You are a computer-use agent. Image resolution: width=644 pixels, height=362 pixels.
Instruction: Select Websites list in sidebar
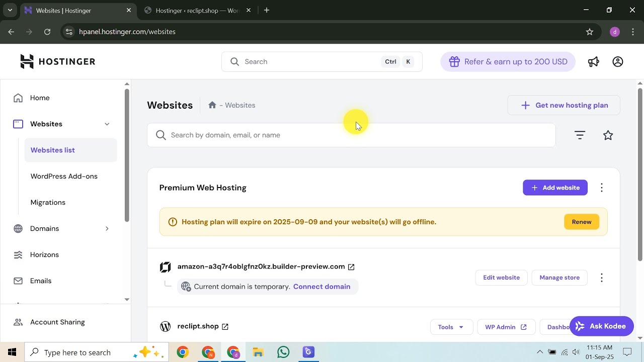click(70, 150)
